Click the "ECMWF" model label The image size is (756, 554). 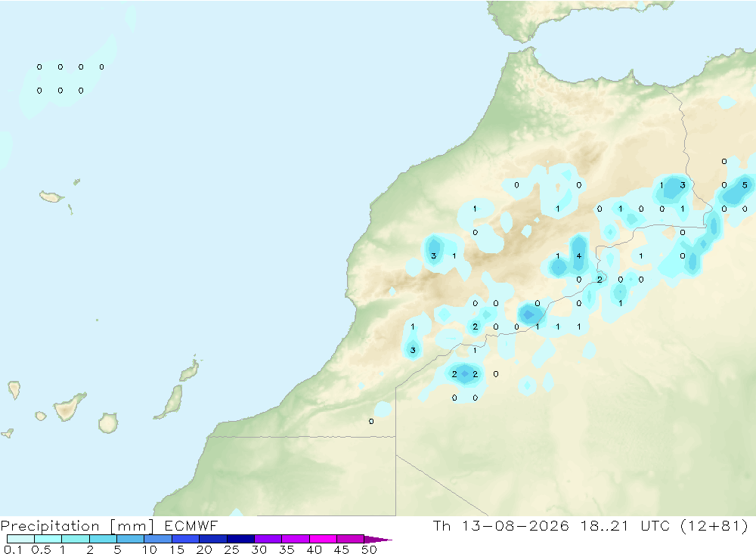[x=191, y=525]
